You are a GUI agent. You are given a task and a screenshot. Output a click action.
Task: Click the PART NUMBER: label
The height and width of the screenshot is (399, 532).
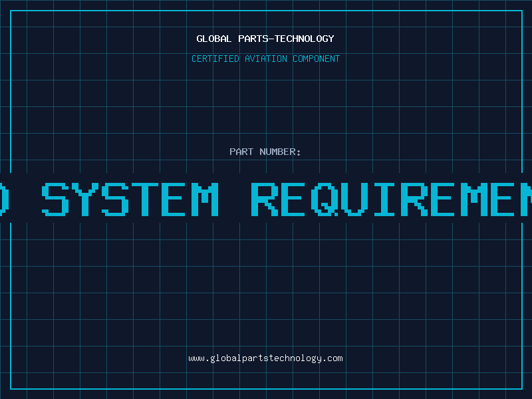(265, 152)
